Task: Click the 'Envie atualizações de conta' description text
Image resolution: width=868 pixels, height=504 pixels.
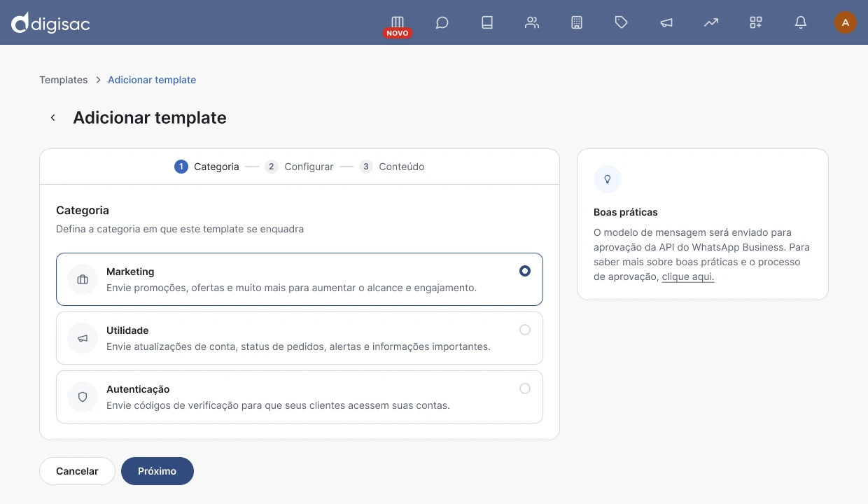Action: pyautogui.click(x=298, y=346)
